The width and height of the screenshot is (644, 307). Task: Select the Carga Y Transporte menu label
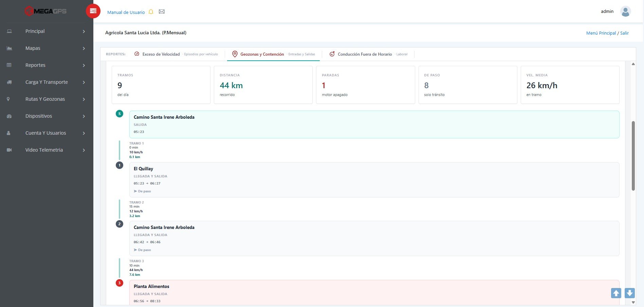(x=47, y=82)
